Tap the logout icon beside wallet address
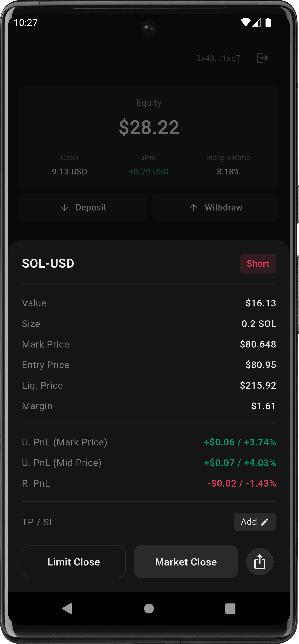The height and width of the screenshot is (644, 299). (x=262, y=58)
